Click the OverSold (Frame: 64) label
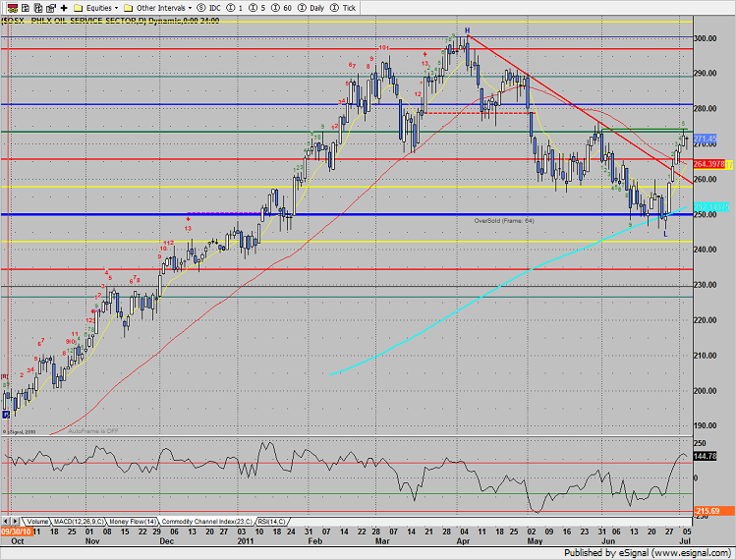Viewport: 736px width, 560px height. tap(504, 221)
